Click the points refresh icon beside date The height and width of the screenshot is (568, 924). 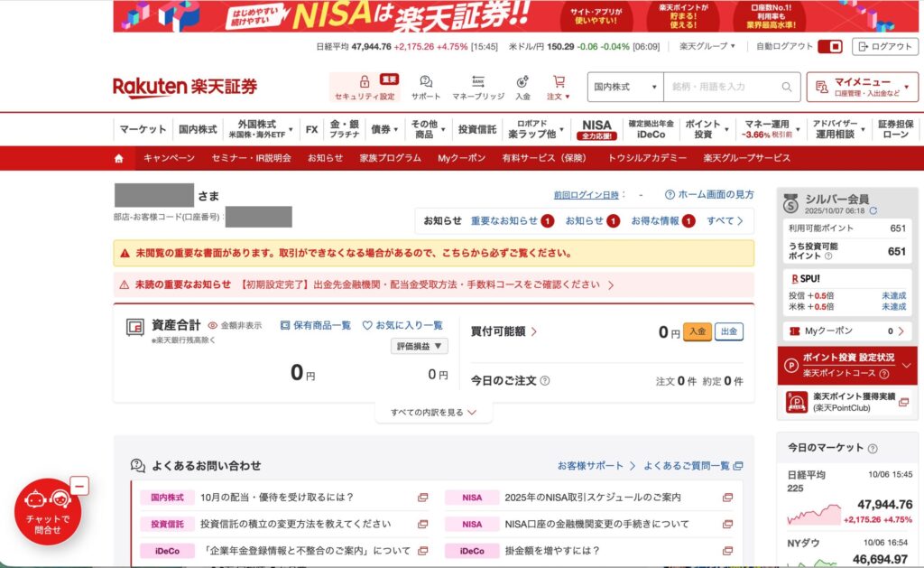[873, 210]
